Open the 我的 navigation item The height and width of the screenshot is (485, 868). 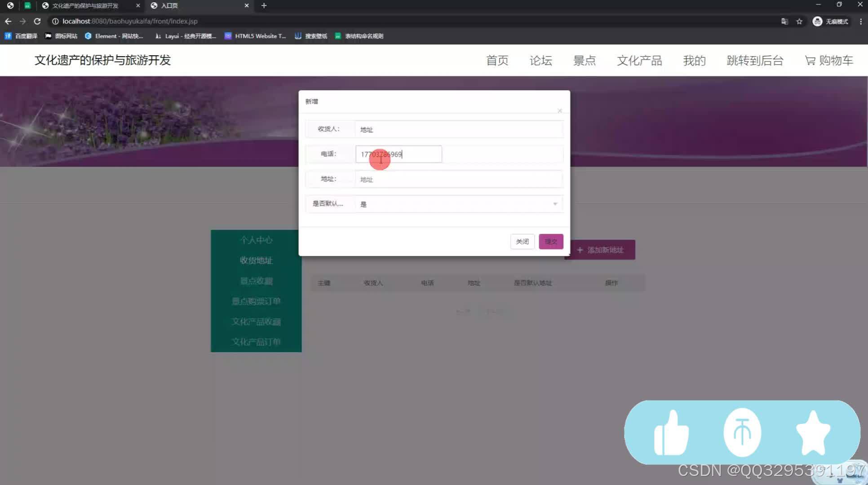point(694,60)
